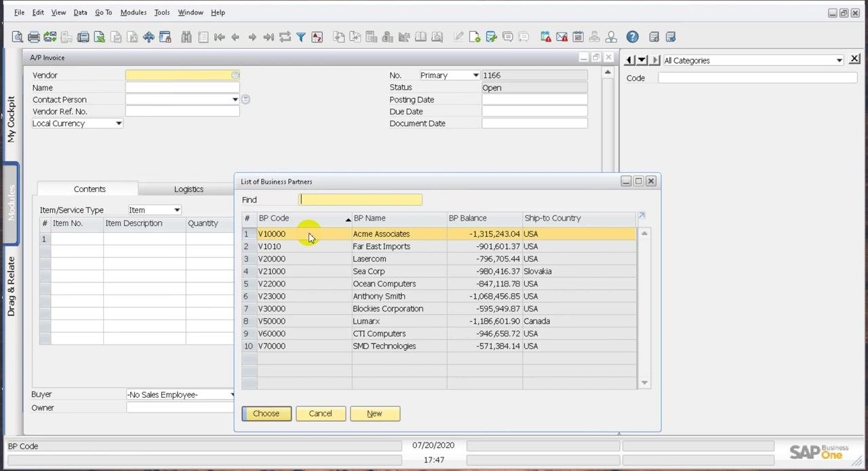Click the Messages/Alerts Overview envelope icon
Image resolution: width=868 pixels, height=471 pixels.
point(561,37)
